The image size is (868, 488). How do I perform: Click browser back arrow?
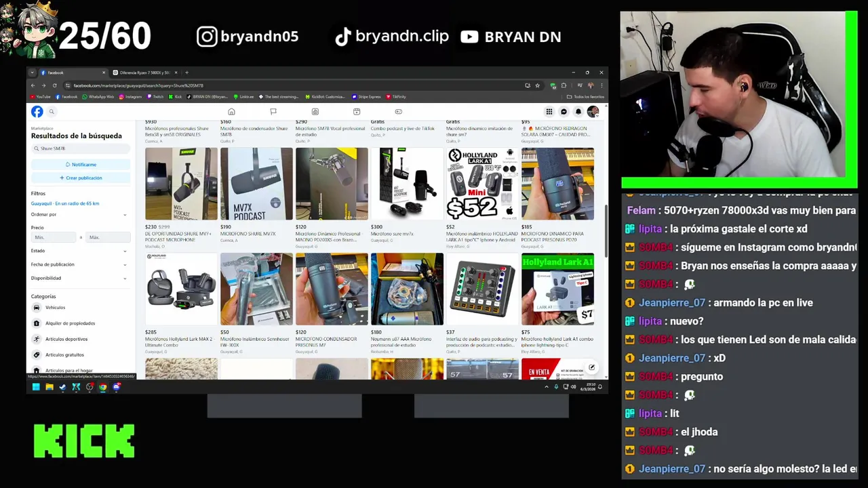[34, 85]
